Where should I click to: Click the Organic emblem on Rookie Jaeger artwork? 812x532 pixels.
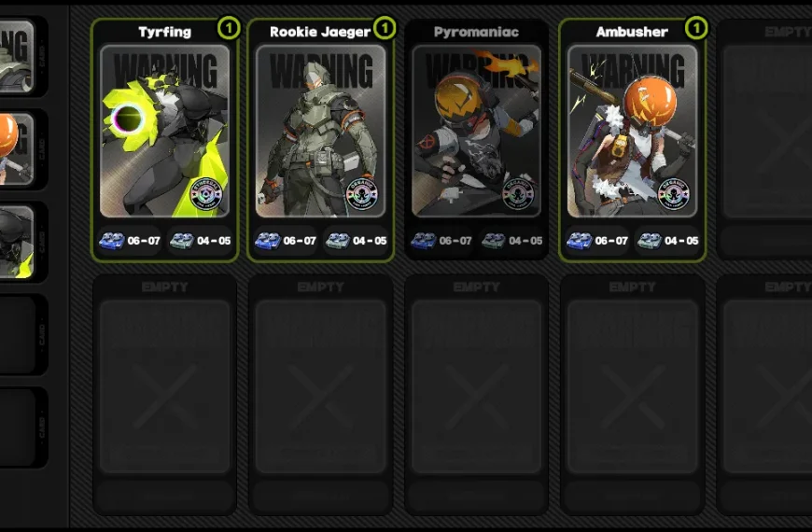tap(362, 194)
